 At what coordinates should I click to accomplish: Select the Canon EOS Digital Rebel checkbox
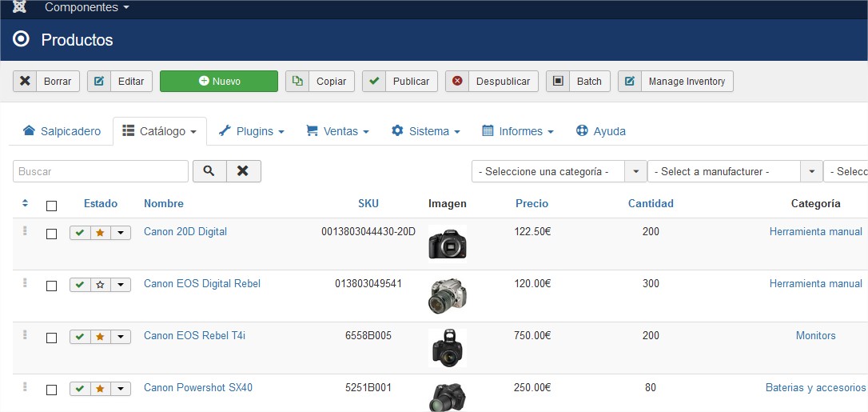[51, 286]
